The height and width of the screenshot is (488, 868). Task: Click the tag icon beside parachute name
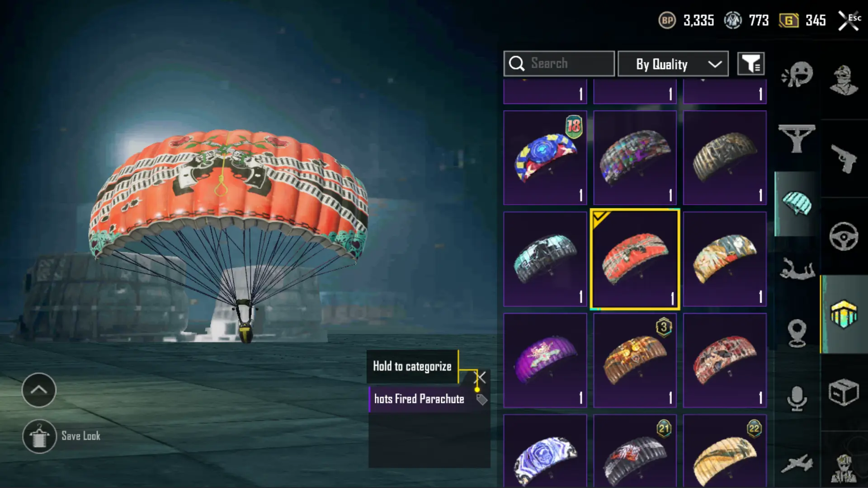tap(481, 399)
